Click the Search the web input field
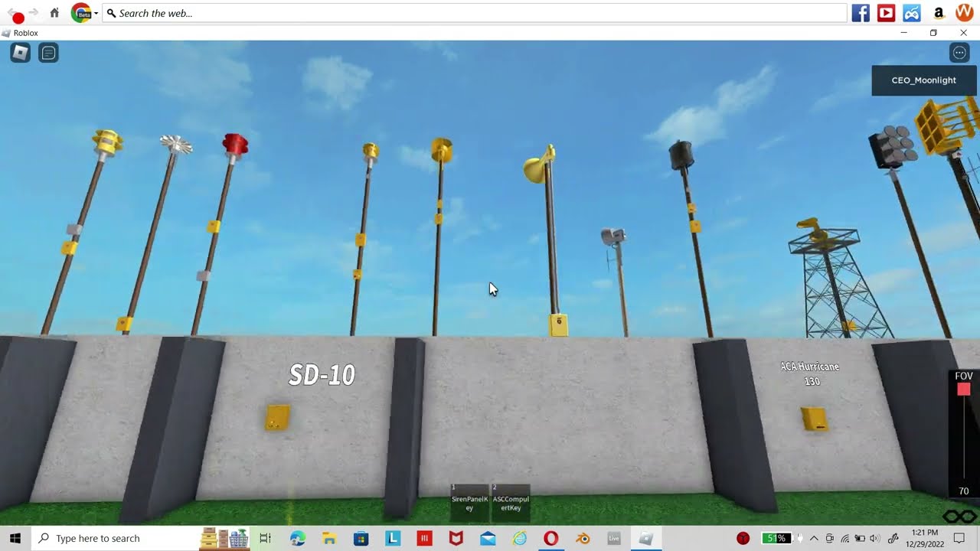980x551 pixels. pyautogui.click(x=473, y=13)
